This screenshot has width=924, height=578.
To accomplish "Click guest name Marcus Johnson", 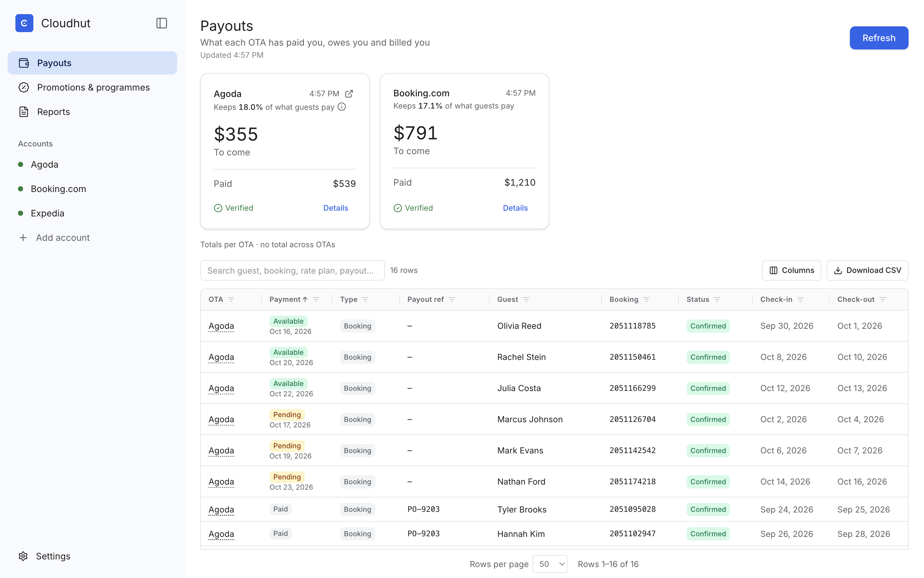I will (x=530, y=419).
